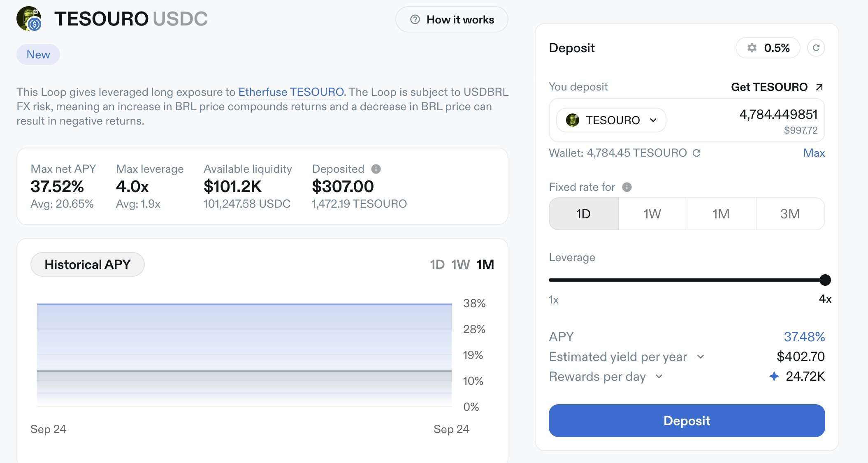
Task: Click the 1x leverage minimum label
Action: 554,300
